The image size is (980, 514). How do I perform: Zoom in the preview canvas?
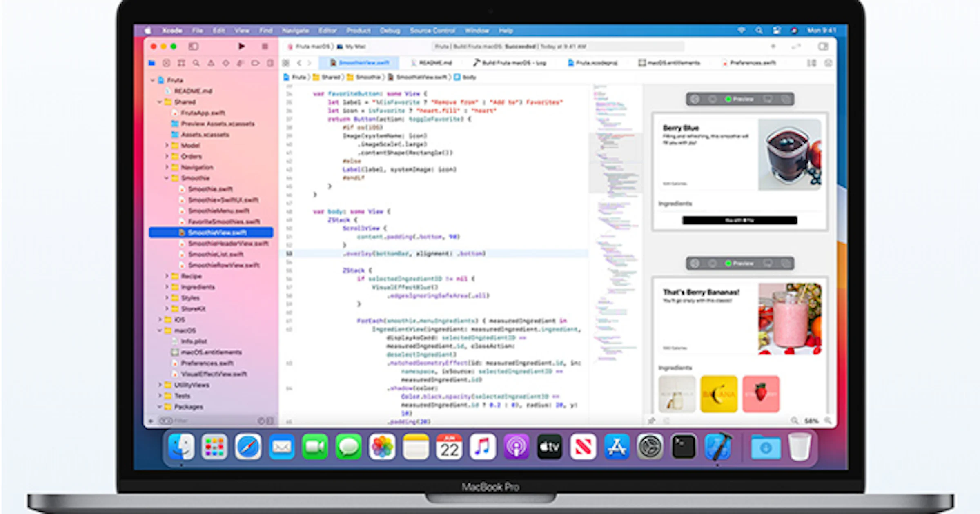click(x=828, y=421)
